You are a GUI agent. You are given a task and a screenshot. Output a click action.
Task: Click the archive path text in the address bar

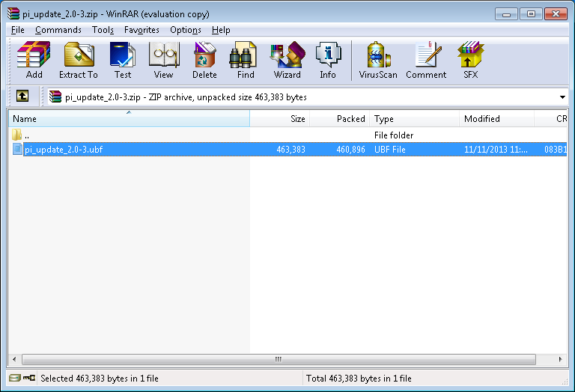tap(186, 97)
